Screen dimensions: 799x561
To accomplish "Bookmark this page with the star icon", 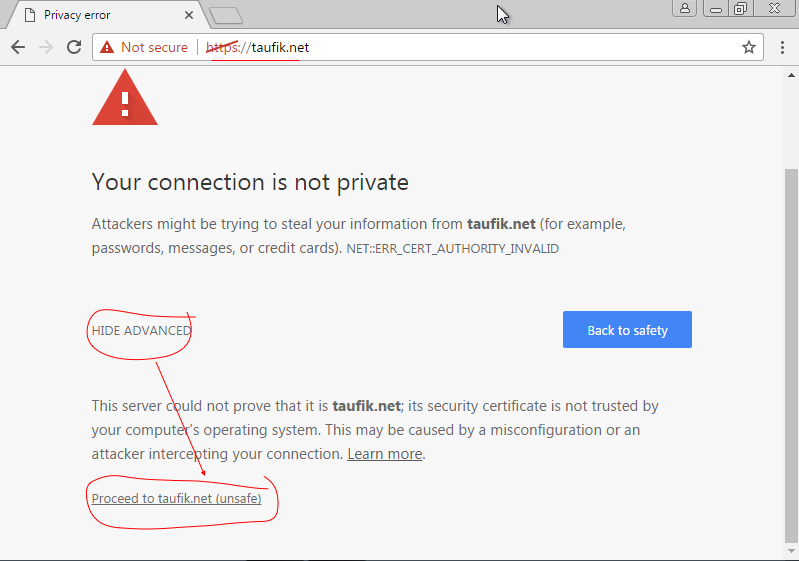I will click(749, 47).
